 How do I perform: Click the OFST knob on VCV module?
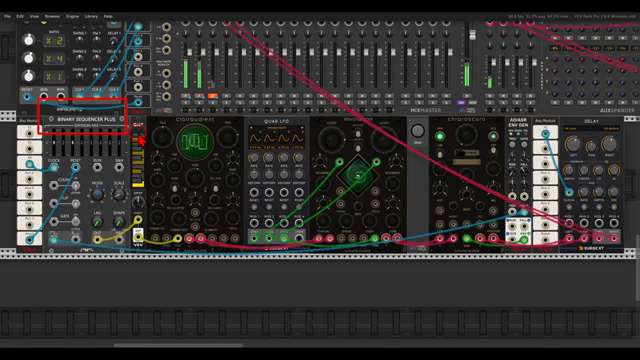(x=138, y=202)
